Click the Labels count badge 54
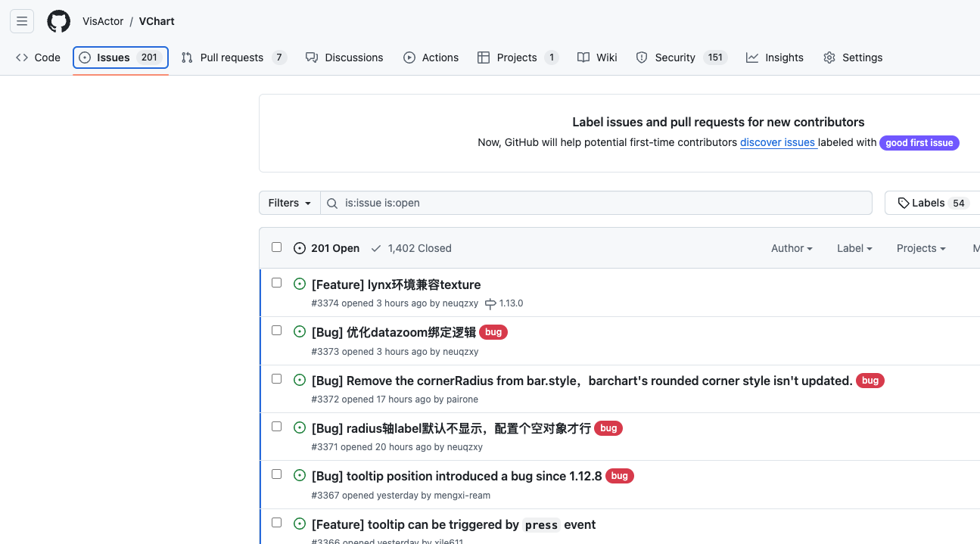The height and width of the screenshot is (544, 980). [x=959, y=203]
